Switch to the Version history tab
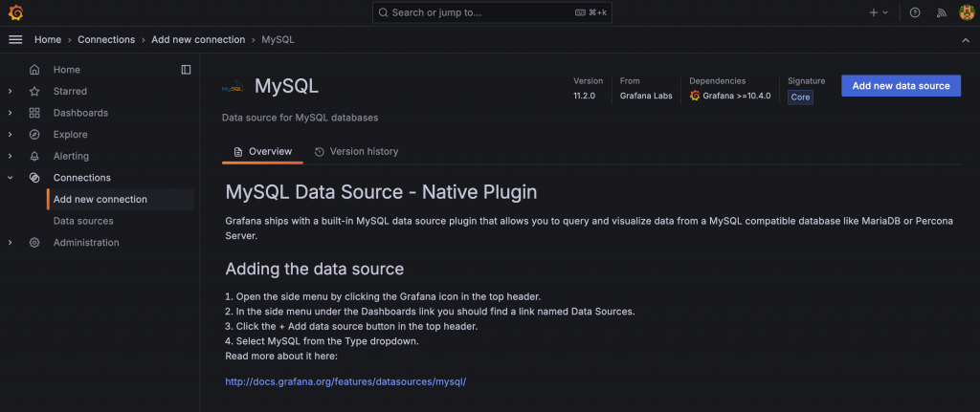The height and width of the screenshot is (412, 980). pyautogui.click(x=356, y=152)
